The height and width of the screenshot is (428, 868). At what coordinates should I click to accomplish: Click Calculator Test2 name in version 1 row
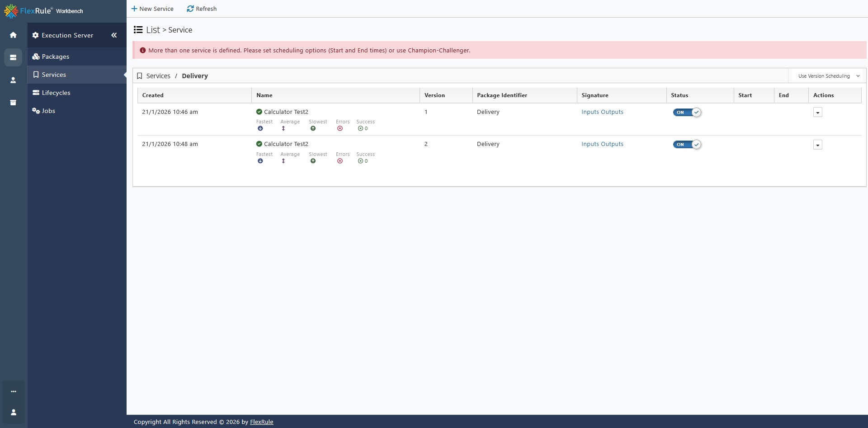286,112
